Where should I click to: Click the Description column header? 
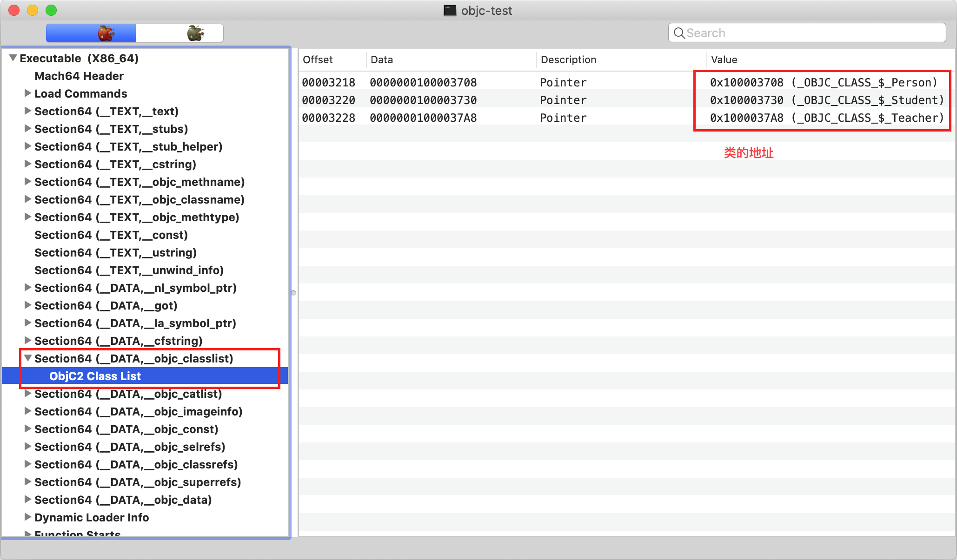568,59
